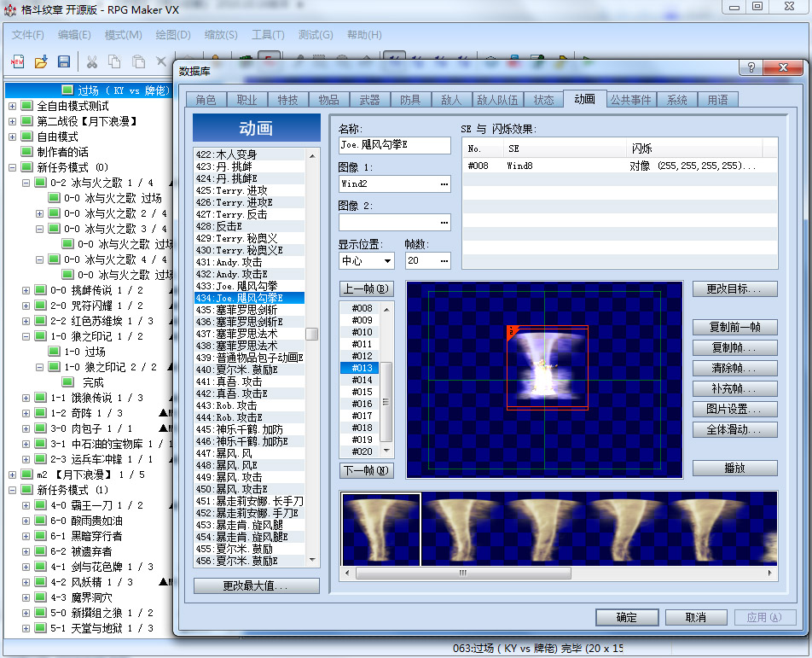
Task: Switch to the 武器 tab
Action: point(369,100)
